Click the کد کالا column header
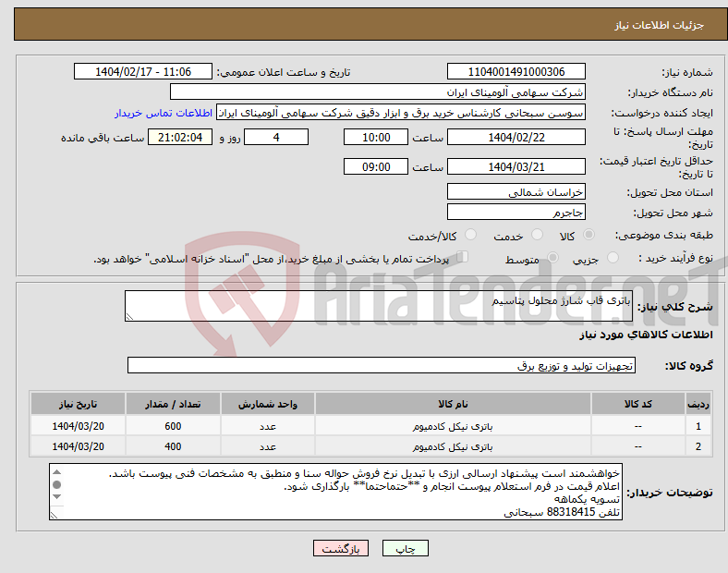728x573 pixels. tap(638, 404)
